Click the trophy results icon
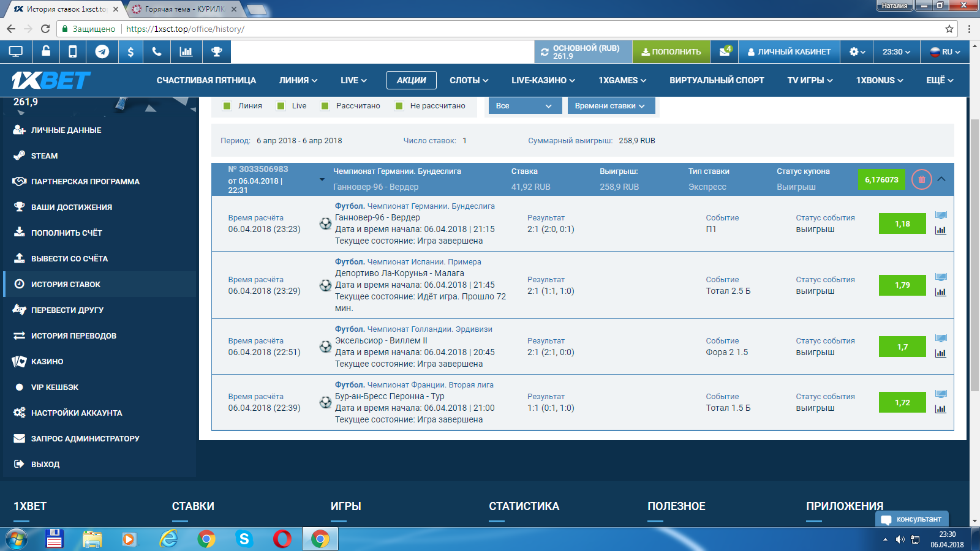This screenshot has width=980, height=551. [x=216, y=52]
